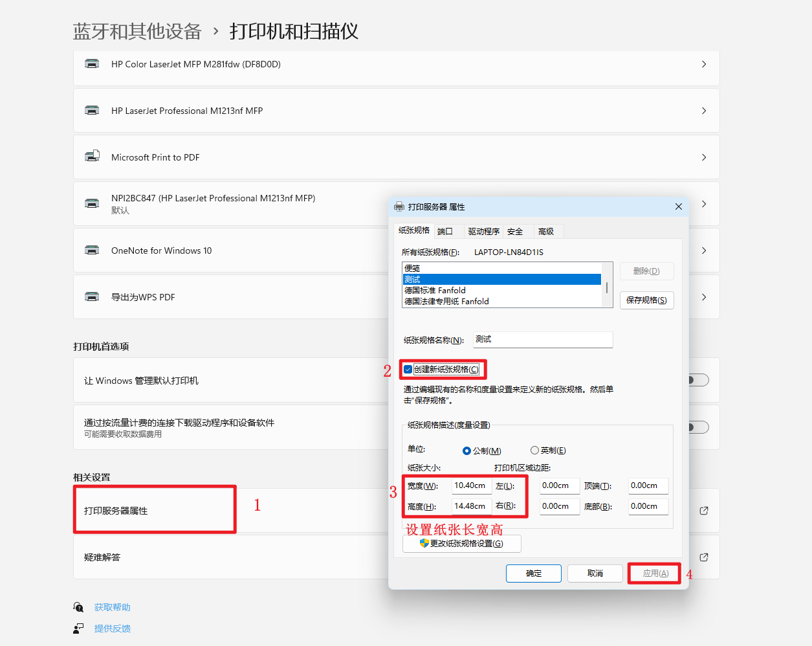Viewport: 812px width, 646px height.
Task: Click the 左(L) margin input field
Action: (560, 485)
